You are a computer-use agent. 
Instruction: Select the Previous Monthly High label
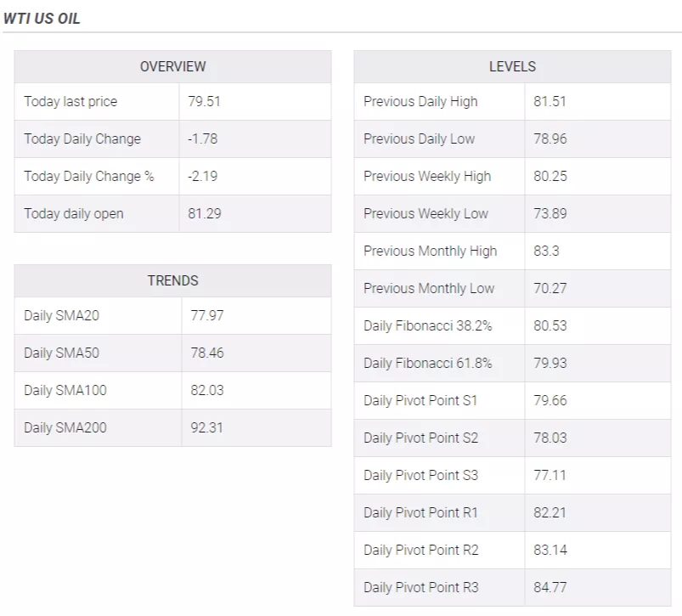click(x=431, y=251)
